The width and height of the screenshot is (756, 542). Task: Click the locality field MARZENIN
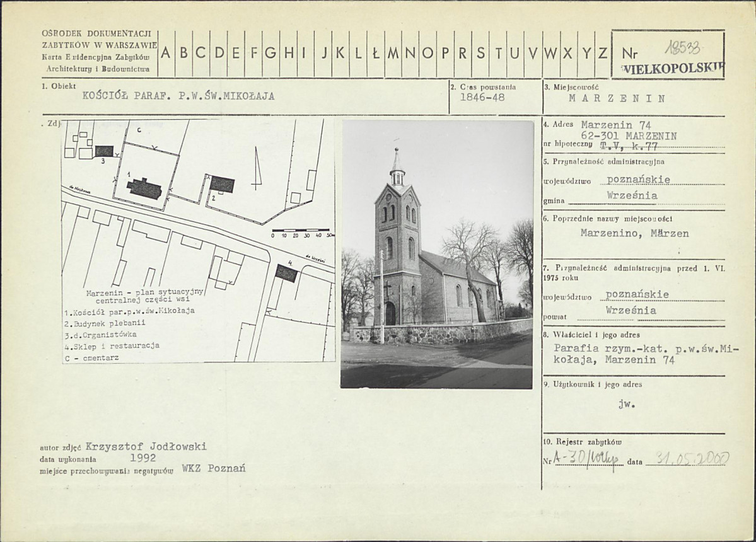[617, 99]
